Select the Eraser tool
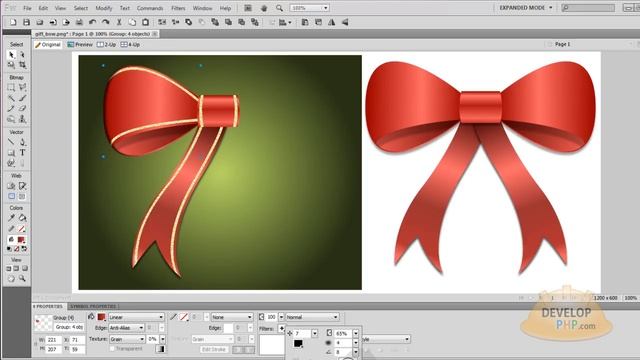Viewport: 640px width, 360px height. pos(22,109)
